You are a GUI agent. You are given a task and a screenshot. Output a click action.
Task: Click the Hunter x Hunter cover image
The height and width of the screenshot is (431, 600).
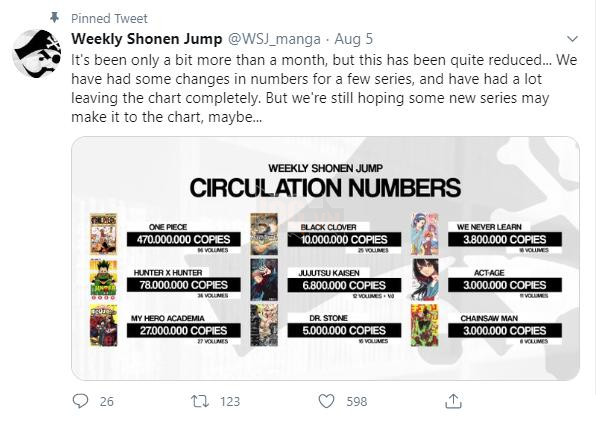point(103,281)
